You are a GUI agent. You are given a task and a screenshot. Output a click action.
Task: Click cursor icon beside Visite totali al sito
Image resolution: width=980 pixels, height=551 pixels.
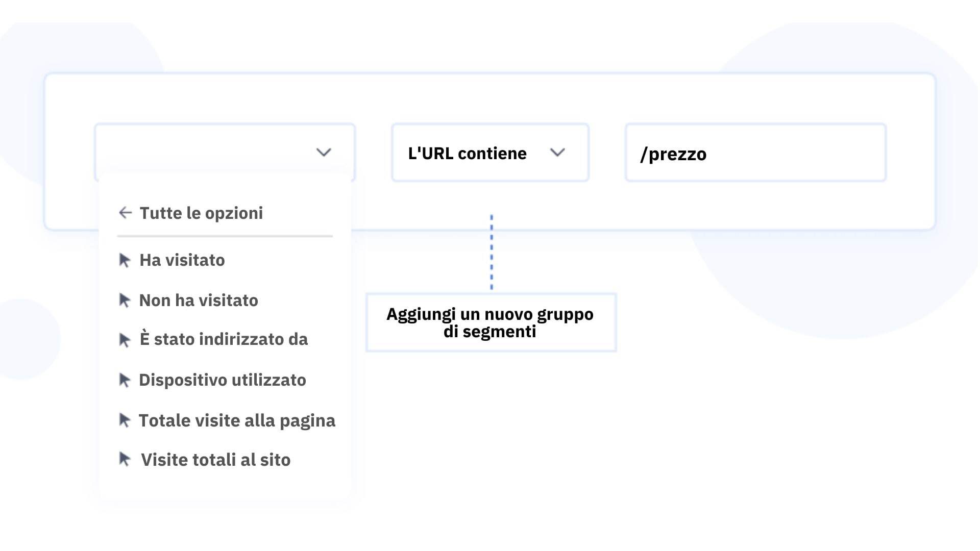tap(125, 460)
